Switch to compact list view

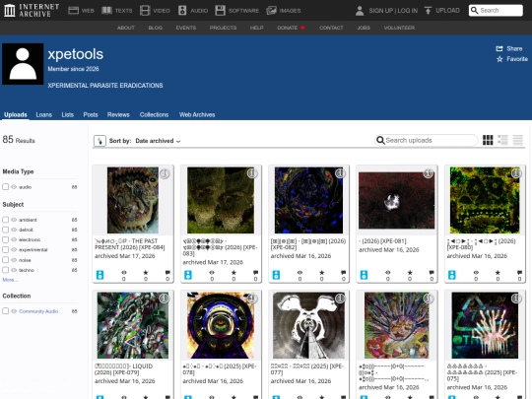[x=518, y=140]
